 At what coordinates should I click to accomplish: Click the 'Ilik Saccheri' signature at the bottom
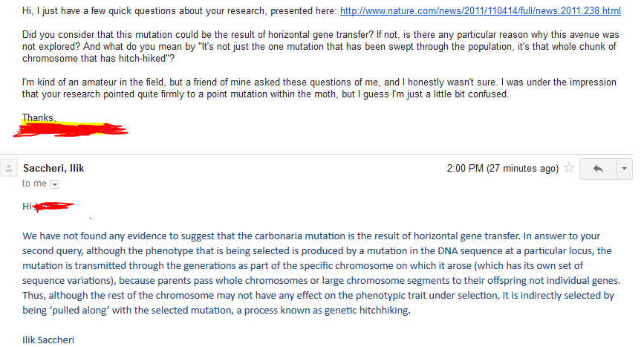[48, 340]
